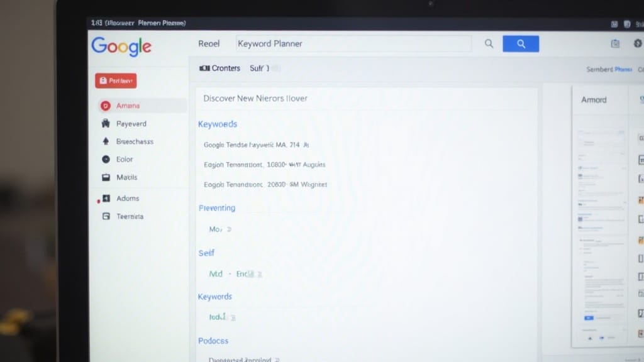The width and height of the screenshot is (644, 362).
Task: Switch to the Sulf tab
Action: pos(260,68)
